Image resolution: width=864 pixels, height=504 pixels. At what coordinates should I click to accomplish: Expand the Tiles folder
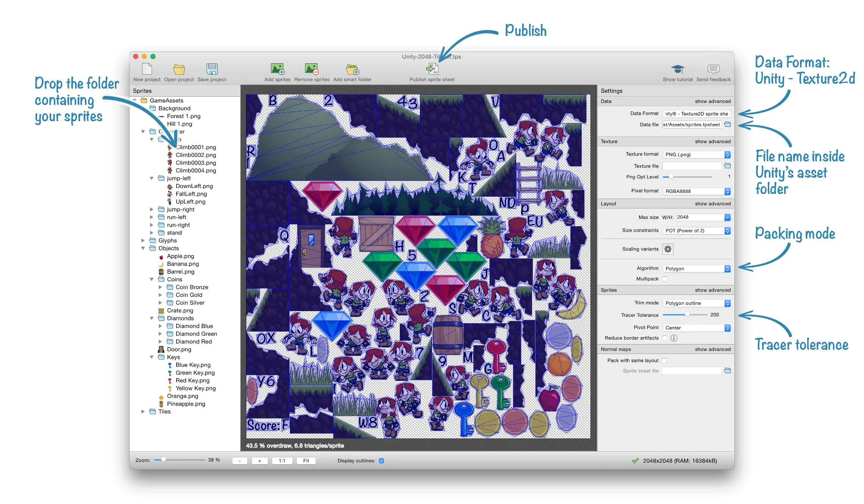(143, 412)
